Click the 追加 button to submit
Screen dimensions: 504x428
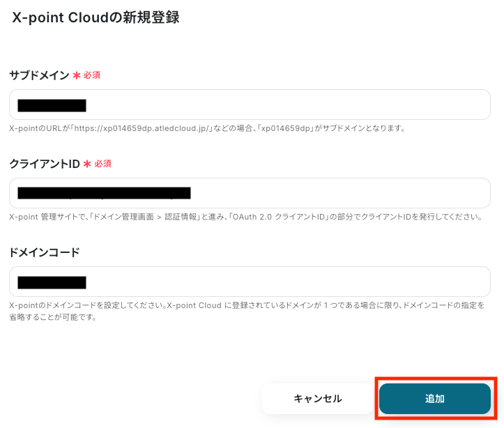(435, 399)
